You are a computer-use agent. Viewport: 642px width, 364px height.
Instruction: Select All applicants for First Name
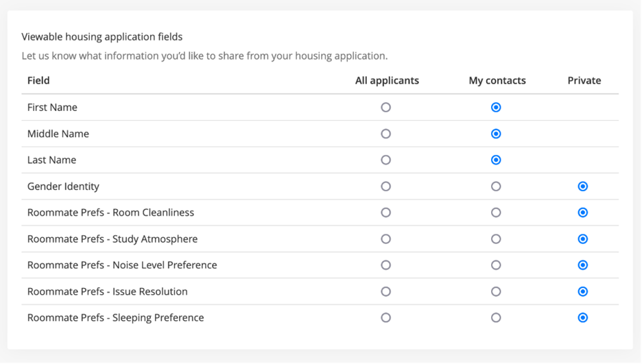point(385,108)
